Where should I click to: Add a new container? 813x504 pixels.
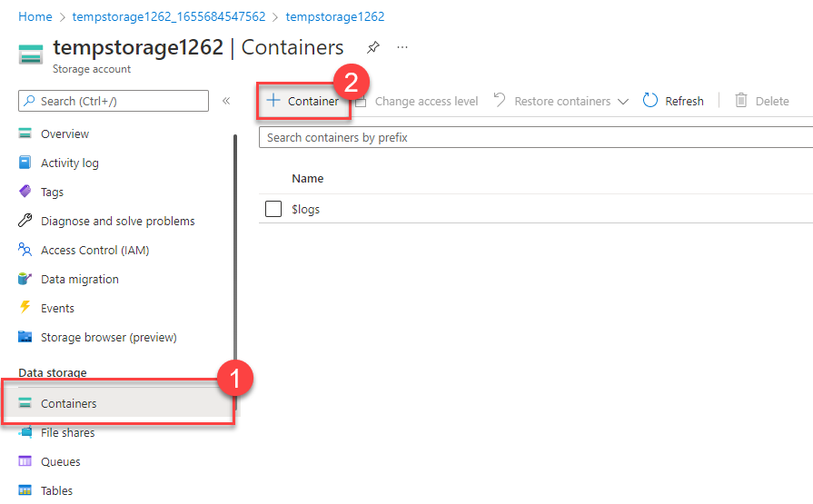[x=303, y=101]
